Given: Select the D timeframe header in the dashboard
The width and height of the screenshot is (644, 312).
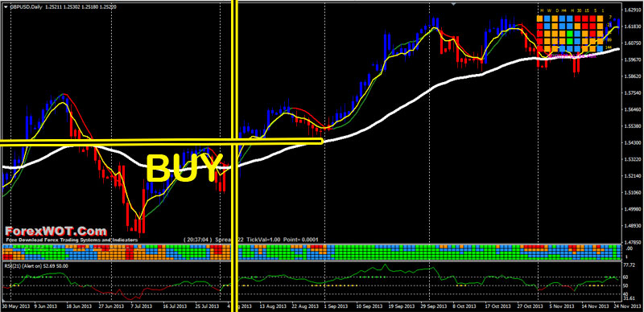Looking at the screenshot, I should coord(557,10).
